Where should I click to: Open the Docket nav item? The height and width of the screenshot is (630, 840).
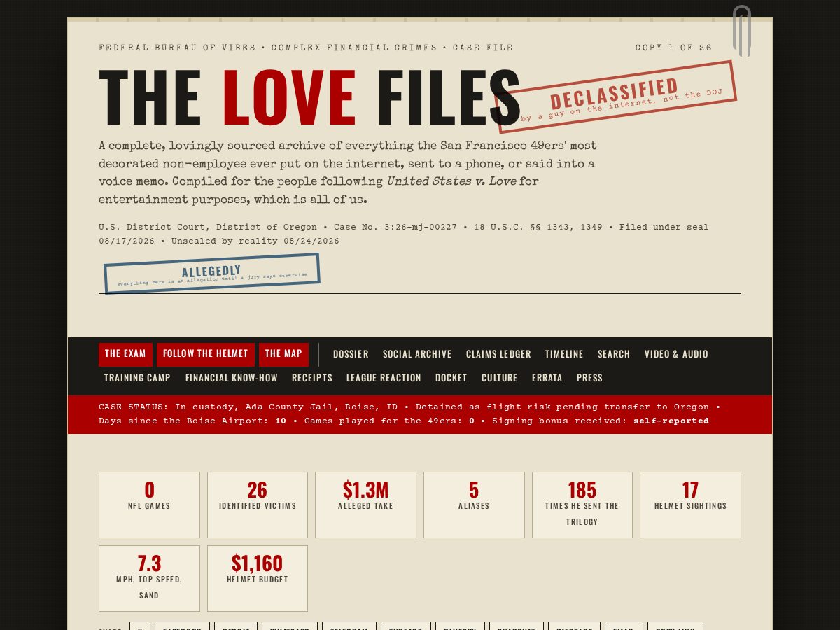[x=451, y=378]
